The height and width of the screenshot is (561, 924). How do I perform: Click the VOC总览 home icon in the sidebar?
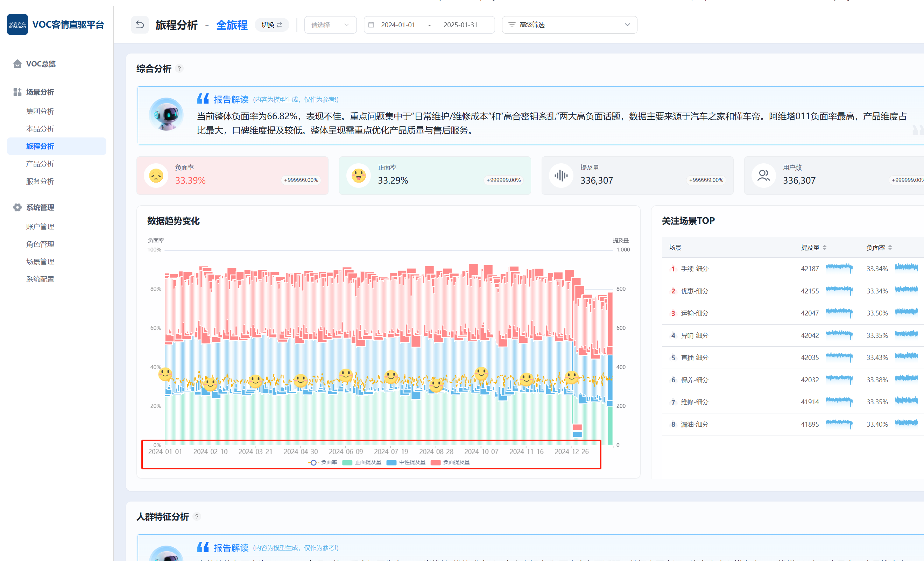click(17, 64)
